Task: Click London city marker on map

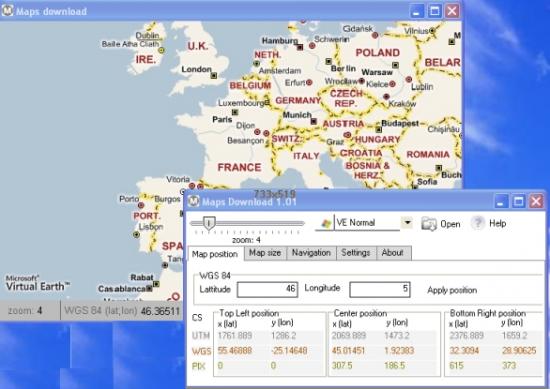Action: click(214, 75)
